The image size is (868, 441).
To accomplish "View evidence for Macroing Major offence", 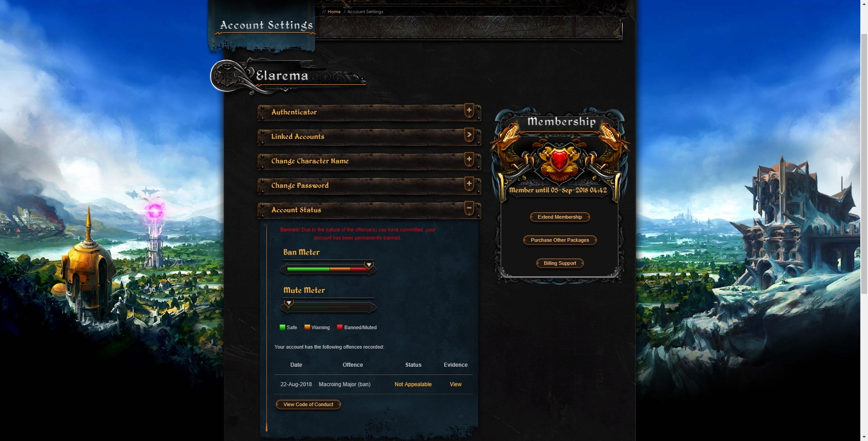I will point(455,384).
